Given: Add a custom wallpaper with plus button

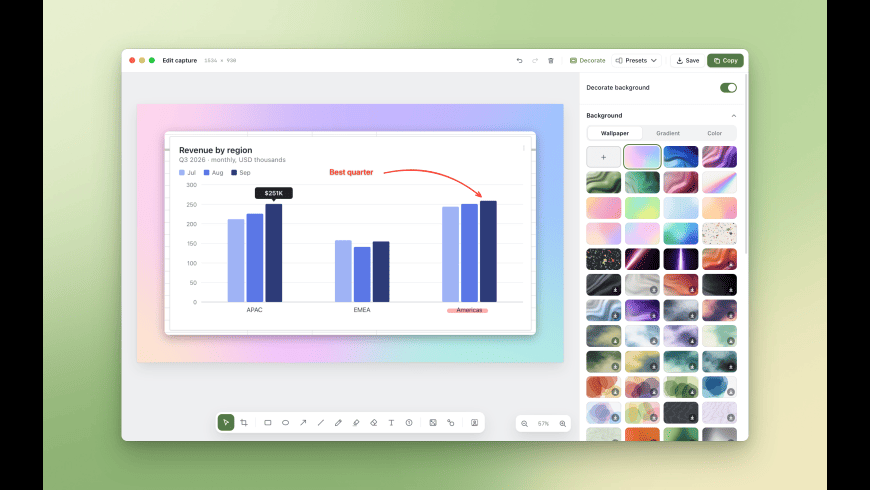Looking at the screenshot, I should 604,157.
